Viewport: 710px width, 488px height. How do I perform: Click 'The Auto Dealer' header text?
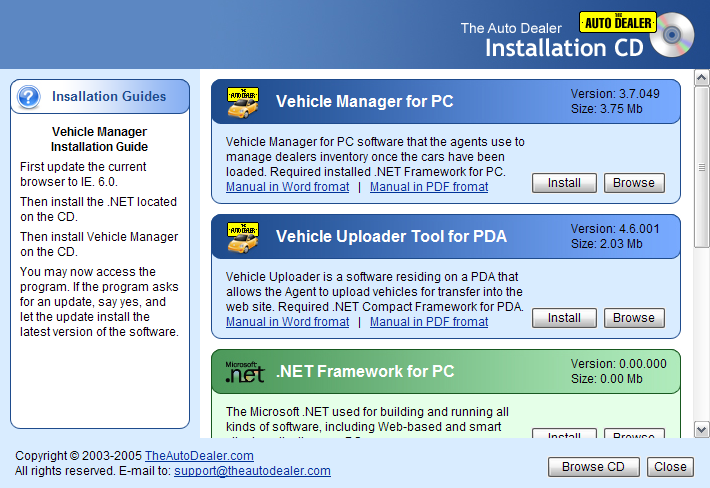[x=511, y=28]
